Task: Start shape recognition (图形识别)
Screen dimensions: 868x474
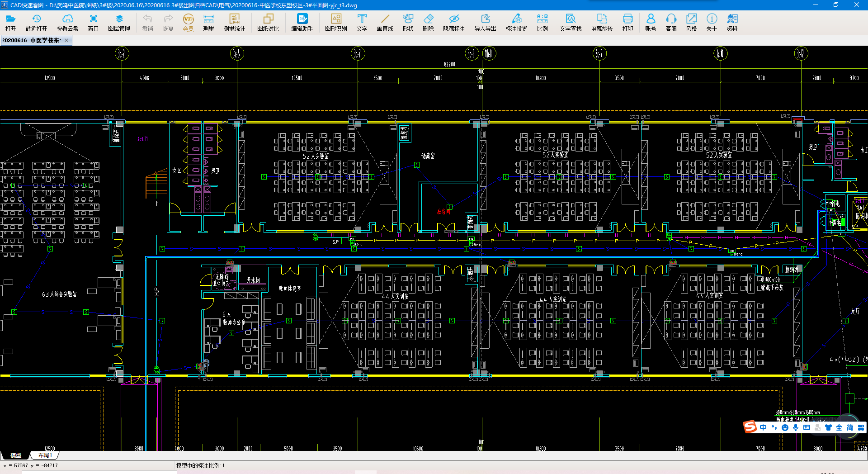Action: coord(336,23)
